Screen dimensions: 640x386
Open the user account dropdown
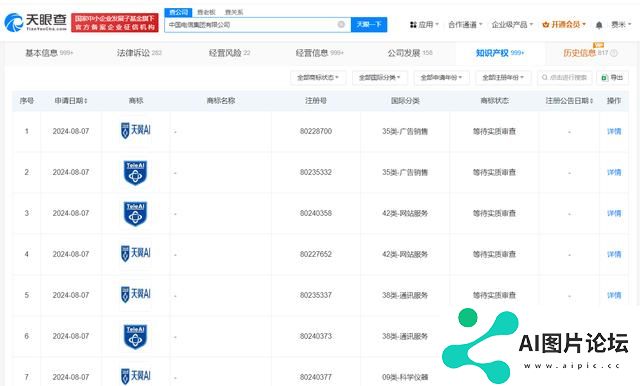click(621, 24)
